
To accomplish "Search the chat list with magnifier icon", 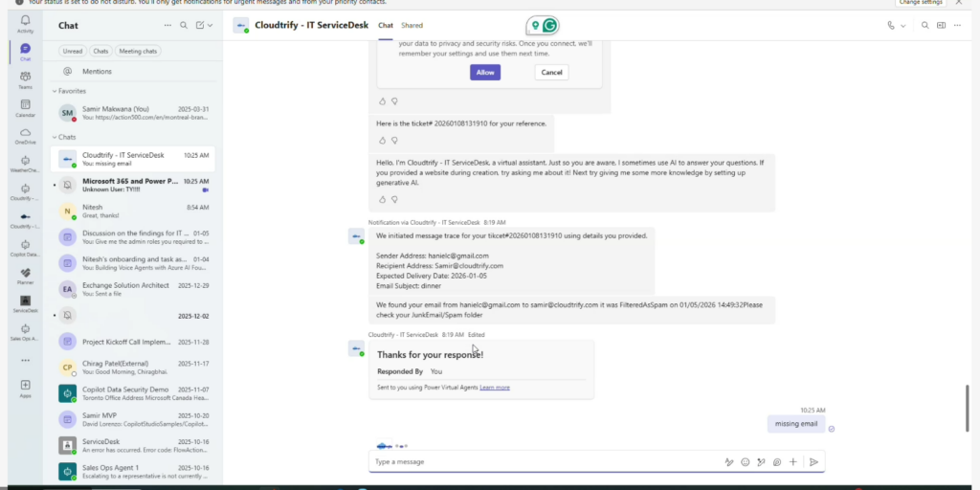I will coord(184,26).
